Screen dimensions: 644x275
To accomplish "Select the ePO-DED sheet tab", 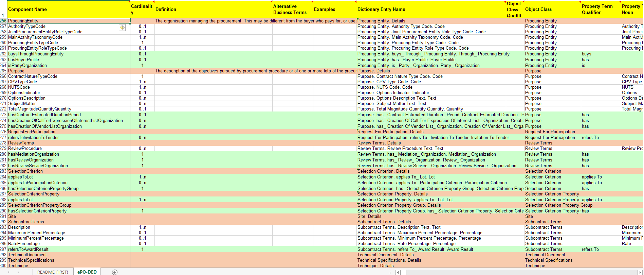I will coord(87,272).
